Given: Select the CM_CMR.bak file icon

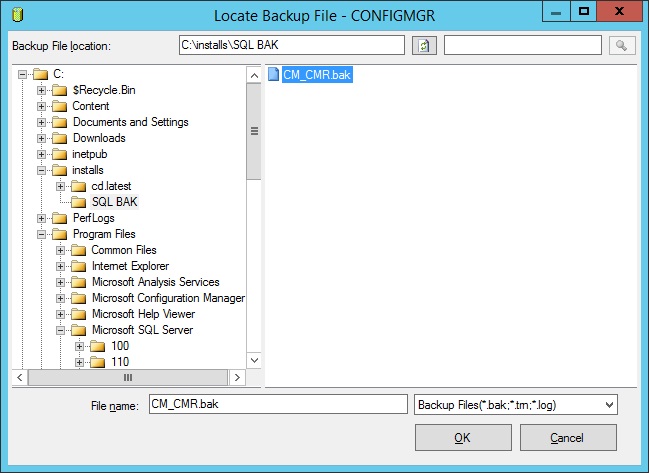Looking at the screenshot, I should pyautogui.click(x=273, y=74).
